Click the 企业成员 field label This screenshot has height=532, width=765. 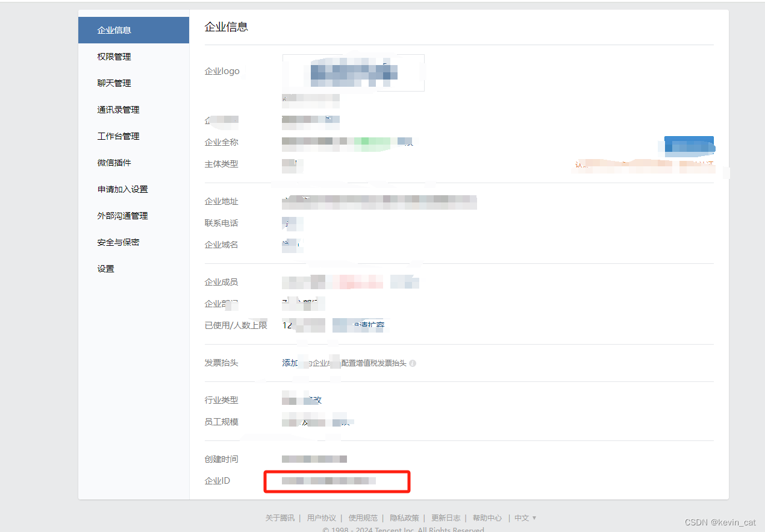[x=222, y=282]
